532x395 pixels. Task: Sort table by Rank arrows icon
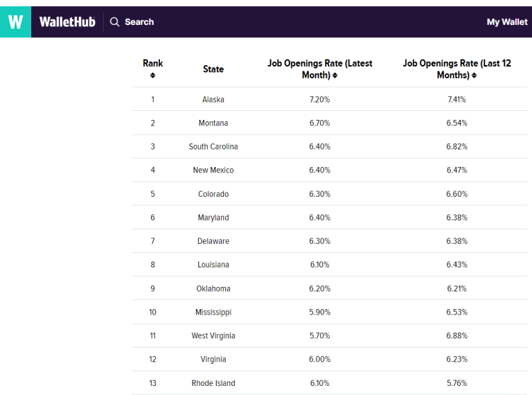tap(153, 76)
